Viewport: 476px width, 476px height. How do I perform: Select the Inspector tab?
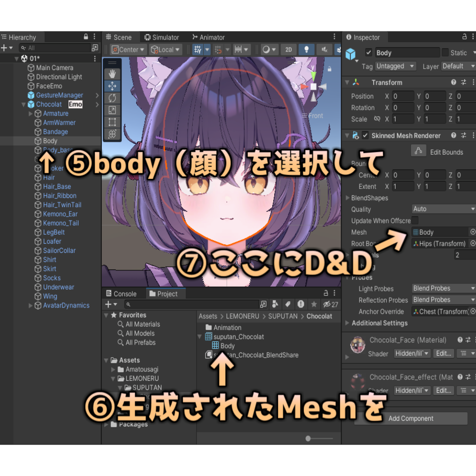[x=363, y=37]
